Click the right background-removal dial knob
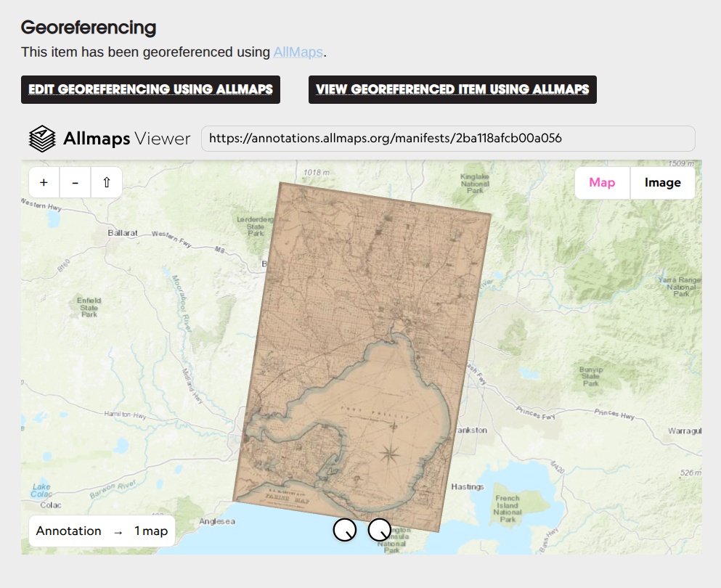 pyautogui.click(x=379, y=530)
